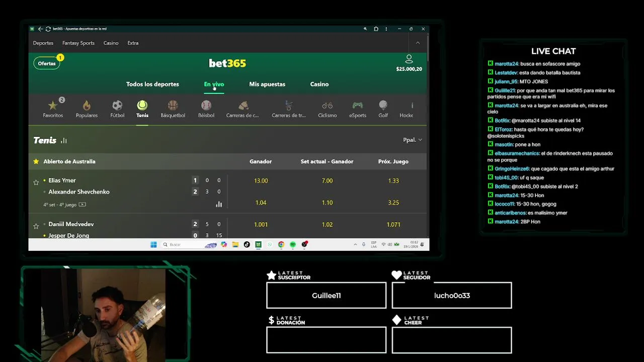Viewport: 644px width, 362px height.
Task: Go to home via the bet365 logo
Action: click(227, 63)
